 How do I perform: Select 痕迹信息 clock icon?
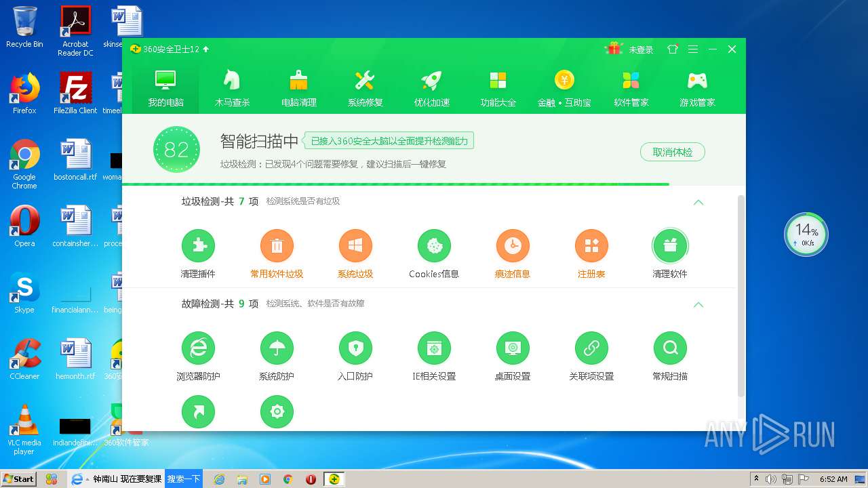coord(513,246)
